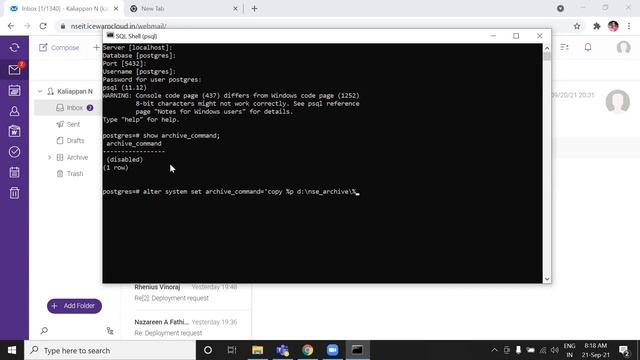This screenshot has height=360, width=640.
Task: Close the New Tab browser tab
Action: click(235, 9)
